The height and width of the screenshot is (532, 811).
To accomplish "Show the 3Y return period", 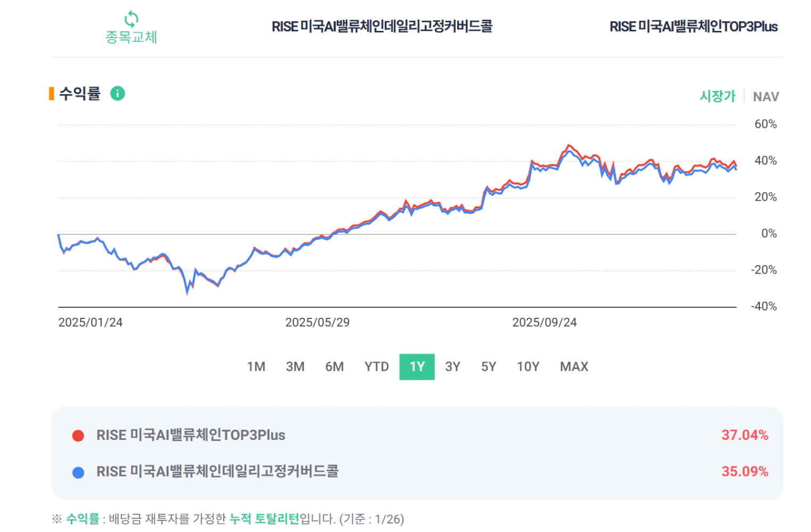I will click(x=452, y=367).
